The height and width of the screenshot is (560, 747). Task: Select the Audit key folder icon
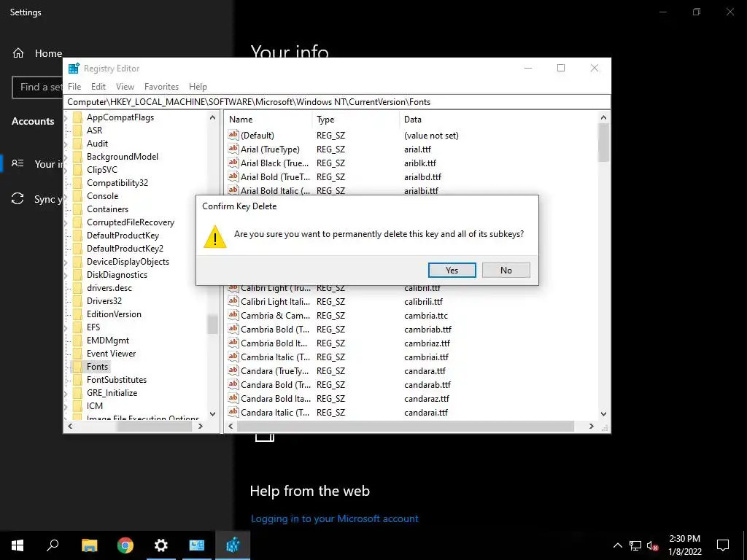[77, 144]
